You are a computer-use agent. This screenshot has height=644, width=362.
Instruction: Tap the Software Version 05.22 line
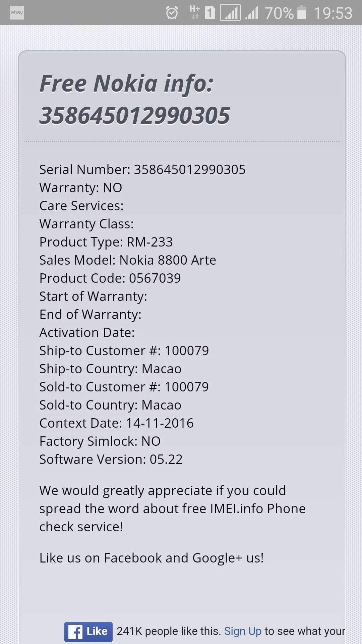tap(111, 459)
